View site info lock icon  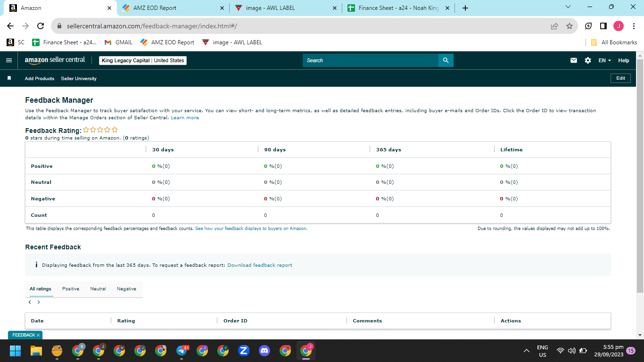tap(59, 26)
